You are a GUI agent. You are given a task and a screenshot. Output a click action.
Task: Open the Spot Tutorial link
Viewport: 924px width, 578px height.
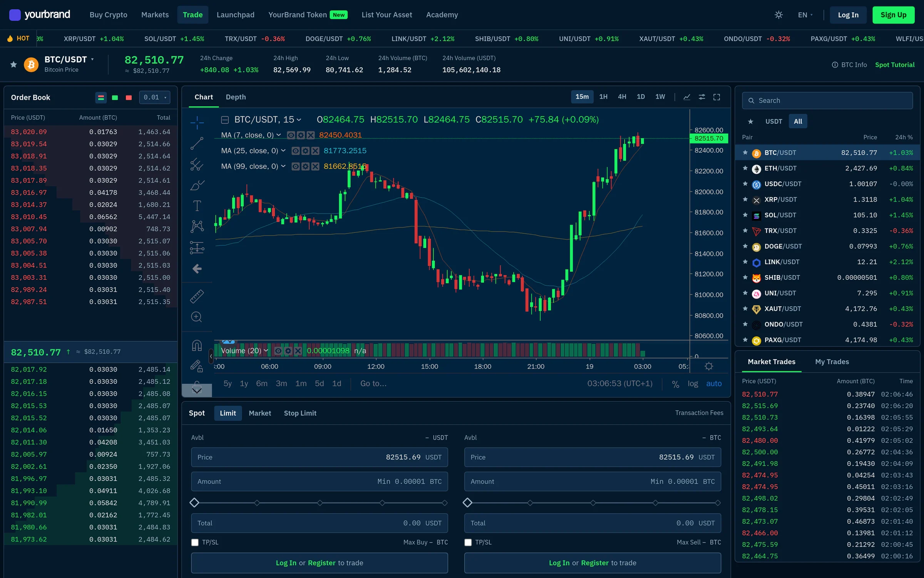(895, 65)
